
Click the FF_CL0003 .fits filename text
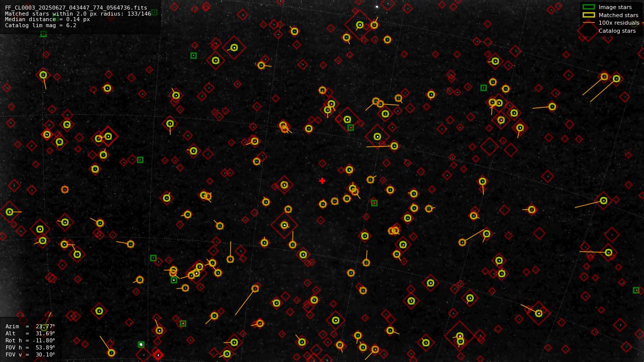[x=76, y=8]
